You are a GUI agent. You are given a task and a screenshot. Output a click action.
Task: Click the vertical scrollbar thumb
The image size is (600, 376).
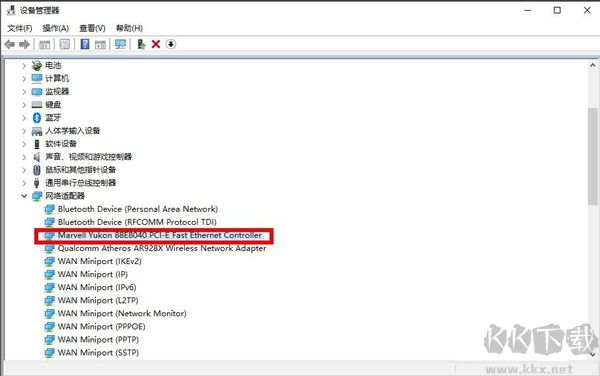point(592,157)
